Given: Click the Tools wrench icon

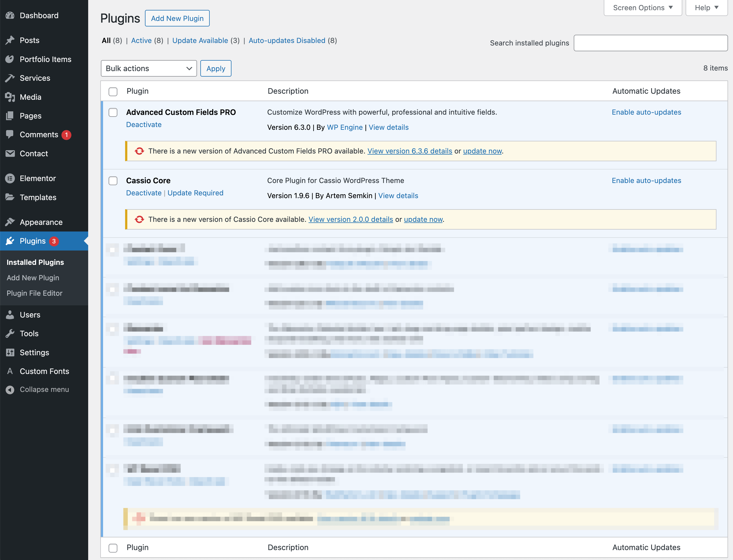Looking at the screenshot, I should [x=10, y=333].
